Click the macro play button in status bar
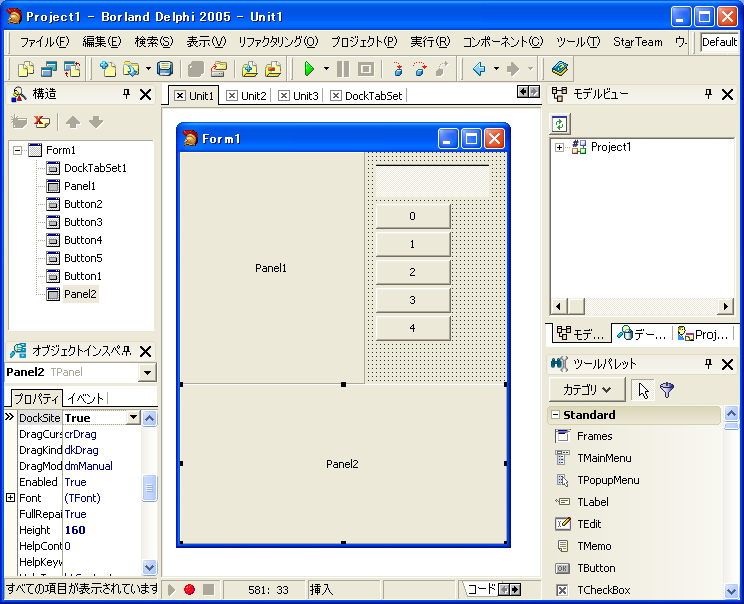The height and width of the screenshot is (604, 744). [x=171, y=589]
